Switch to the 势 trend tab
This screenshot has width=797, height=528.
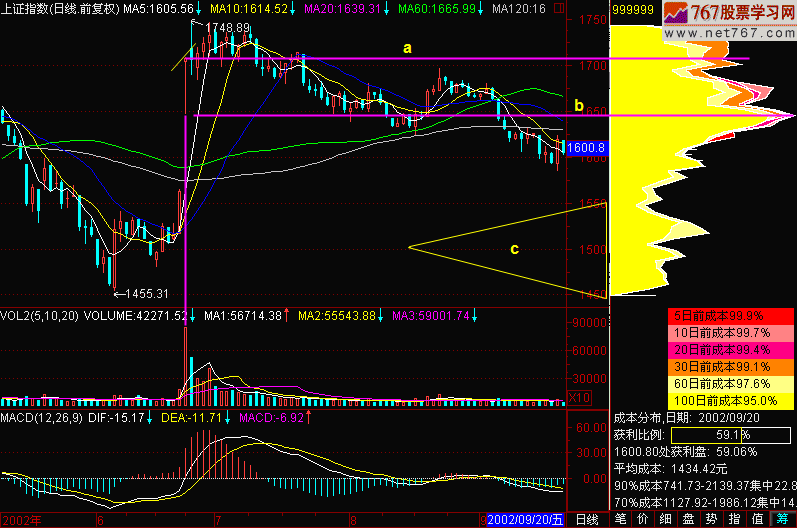(713, 520)
